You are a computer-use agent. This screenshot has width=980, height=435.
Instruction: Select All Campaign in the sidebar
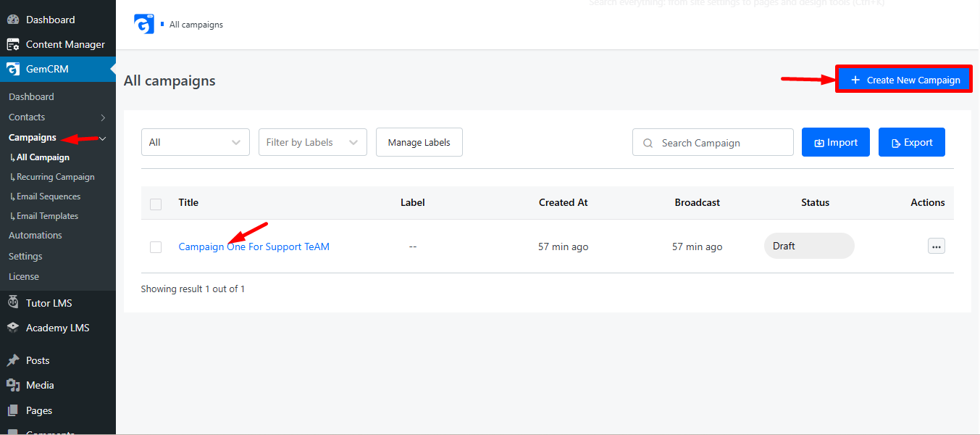click(43, 157)
